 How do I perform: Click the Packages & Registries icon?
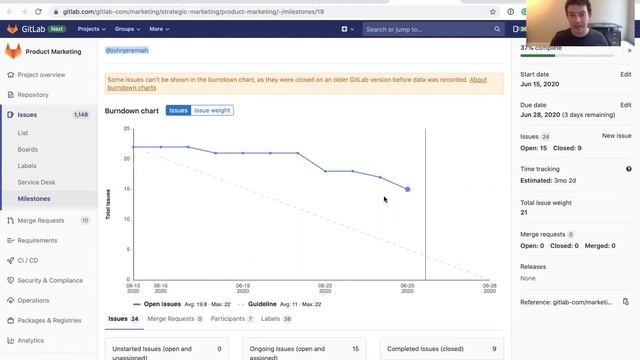(11, 320)
